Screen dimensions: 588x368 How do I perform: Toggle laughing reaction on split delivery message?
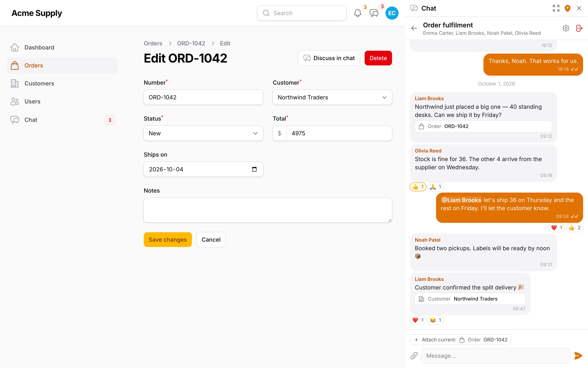click(x=435, y=320)
